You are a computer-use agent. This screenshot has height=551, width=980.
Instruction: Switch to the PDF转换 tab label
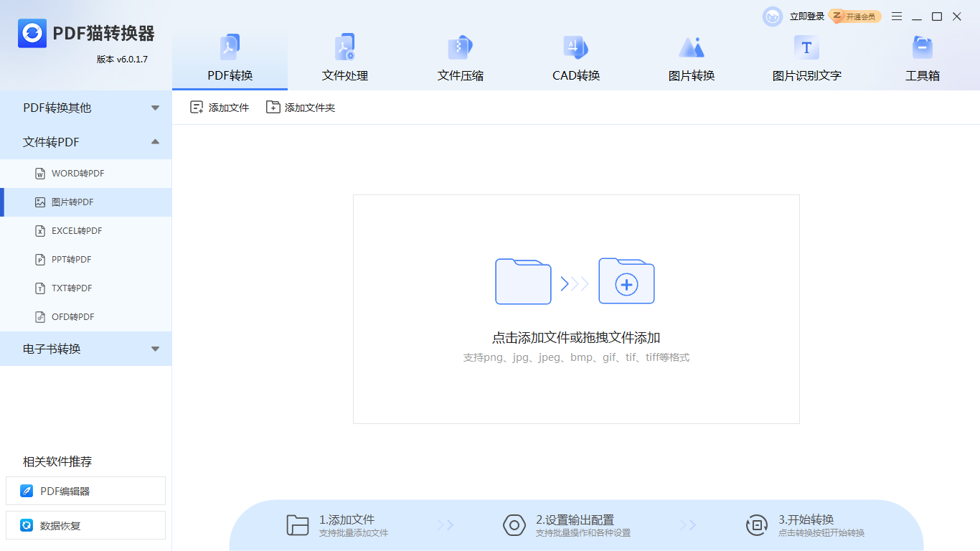[230, 75]
